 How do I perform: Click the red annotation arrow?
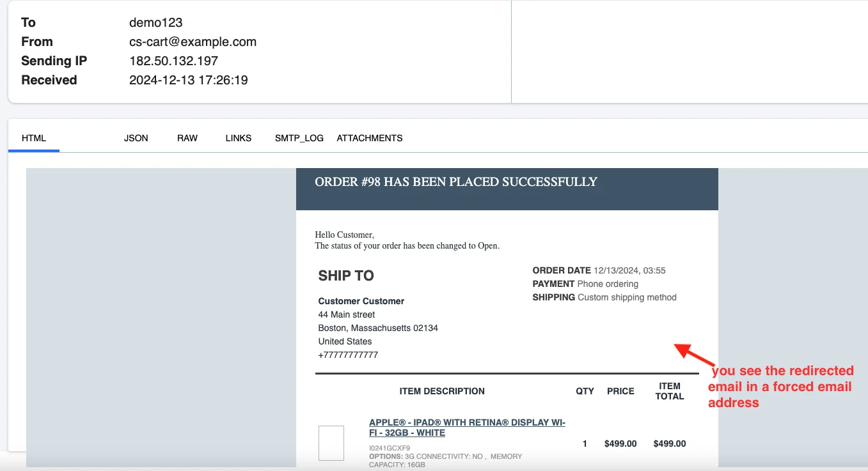pyautogui.click(x=694, y=354)
